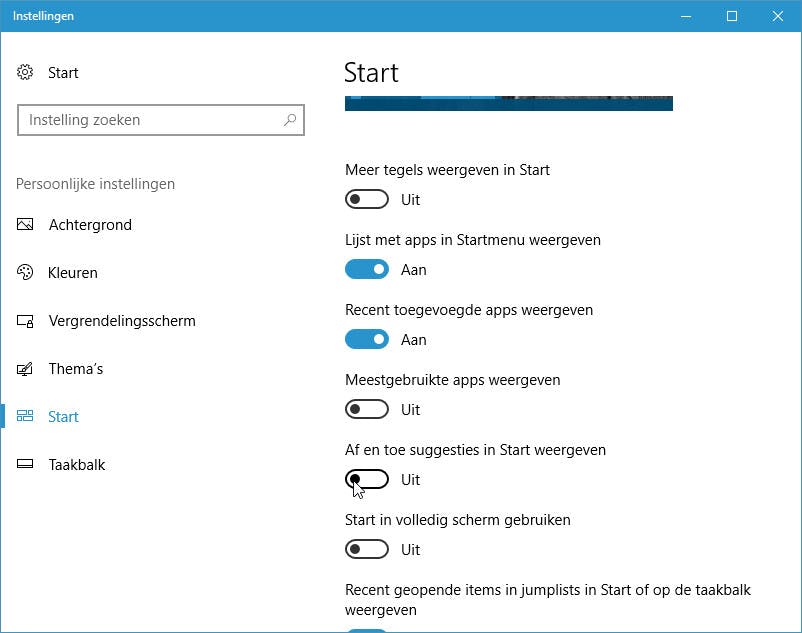Viewport: 802px width, 633px height.
Task: Click the Start gear icon
Action: tap(26, 73)
